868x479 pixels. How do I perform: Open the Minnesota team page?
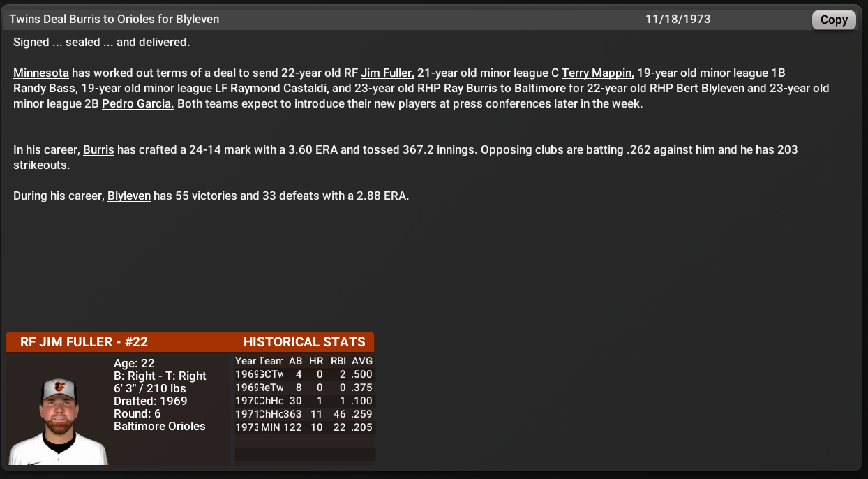tap(40, 73)
